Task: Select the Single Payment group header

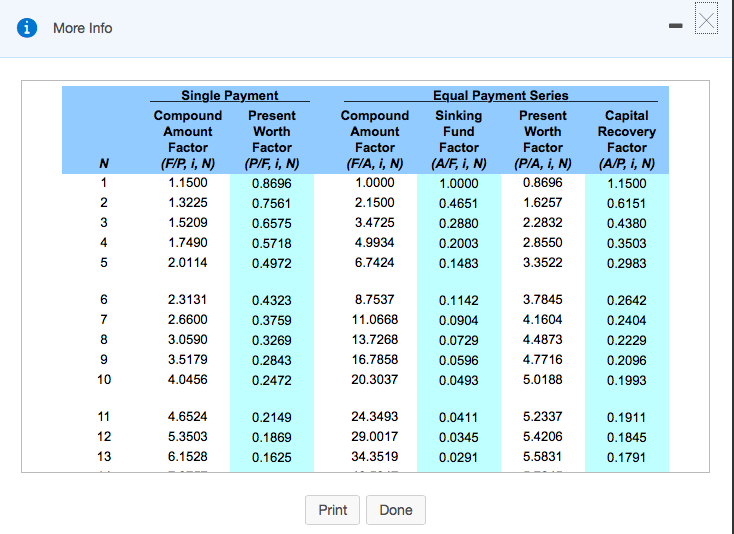Action: [229, 96]
